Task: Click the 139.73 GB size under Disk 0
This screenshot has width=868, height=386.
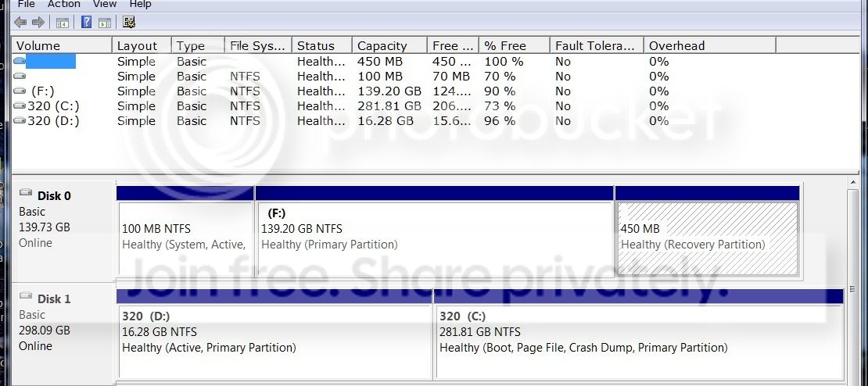Action: click(45, 227)
